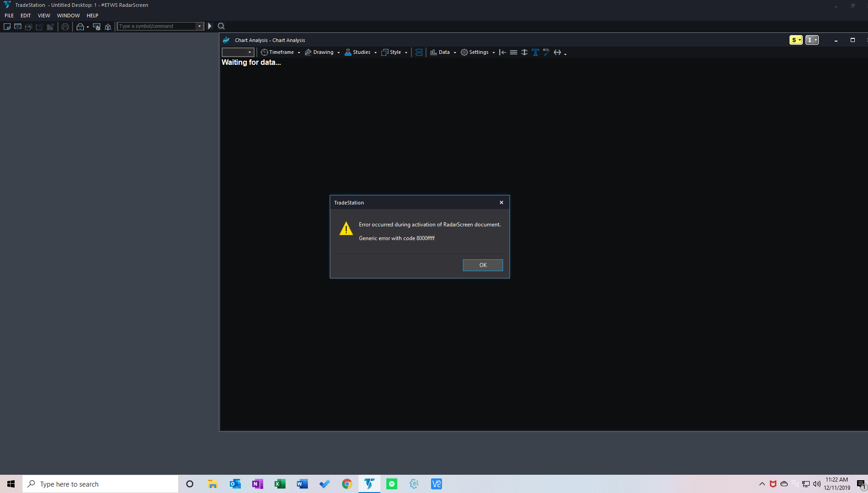Click the horizontal double-arrow icon
This screenshot has width=868, height=493.
557,52
